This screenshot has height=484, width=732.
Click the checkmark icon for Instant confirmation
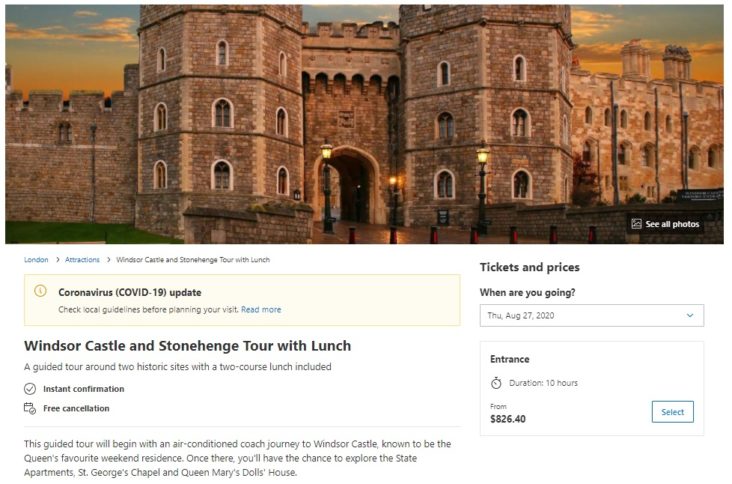click(x=30, y=389)
